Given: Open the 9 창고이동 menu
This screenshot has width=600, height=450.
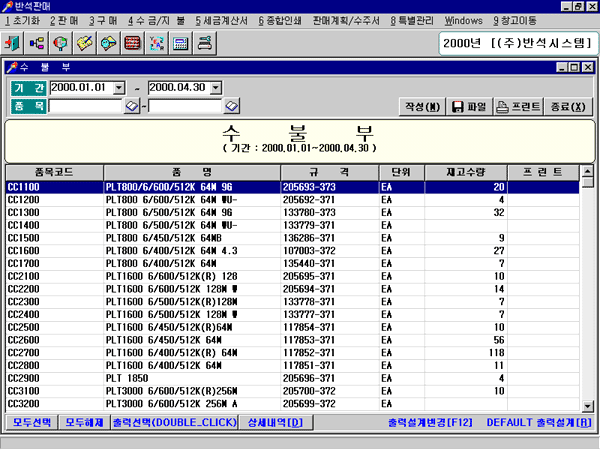Looking at the screenshot, I should pyautogui.click(x=515, y=21).
